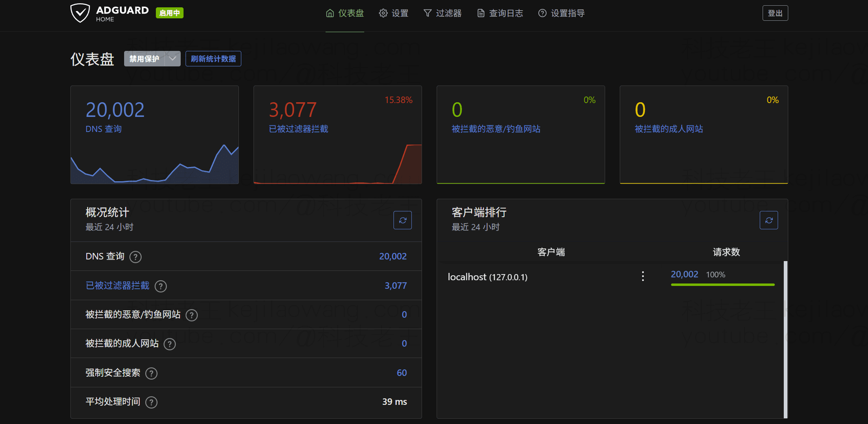Viewport: 868px width, 424px height.
Task: Click the 禁用保护 disable protection button
Action: pos(144,59)
